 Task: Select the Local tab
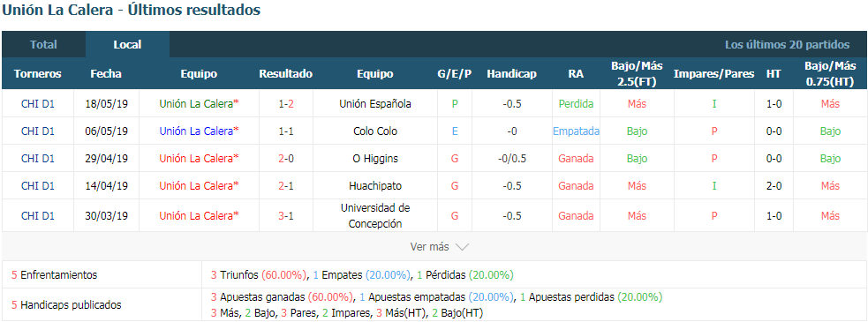pyautogui.click(x=127, y=45)
